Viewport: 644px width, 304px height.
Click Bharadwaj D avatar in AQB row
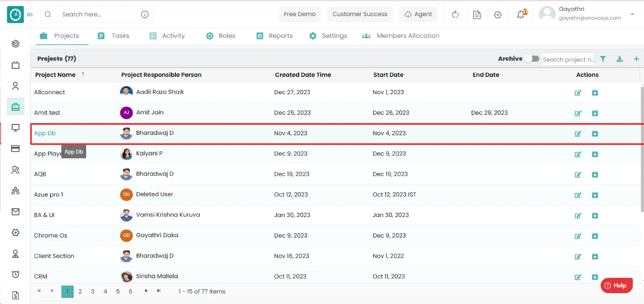tap(126, 174)
